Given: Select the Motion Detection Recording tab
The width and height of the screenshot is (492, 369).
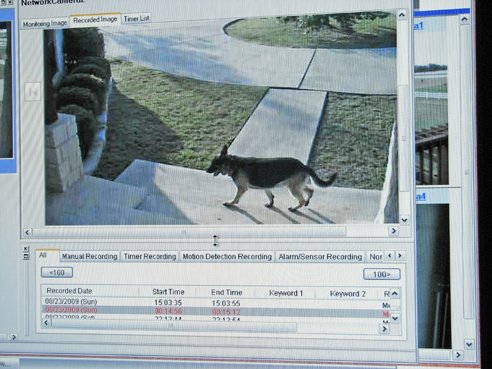Looking at the screenshot, I should click(227, 257).
